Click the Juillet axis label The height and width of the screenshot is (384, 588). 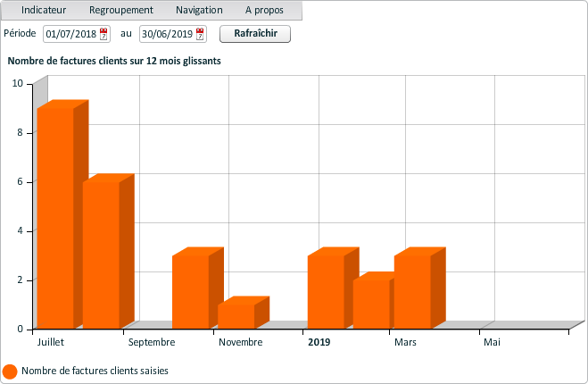50,342
